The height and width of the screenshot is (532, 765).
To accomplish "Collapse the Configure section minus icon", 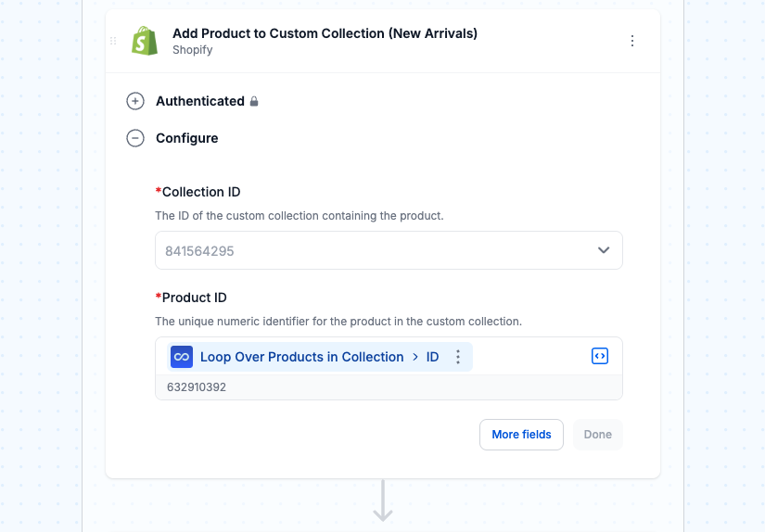I will (135, 138).
